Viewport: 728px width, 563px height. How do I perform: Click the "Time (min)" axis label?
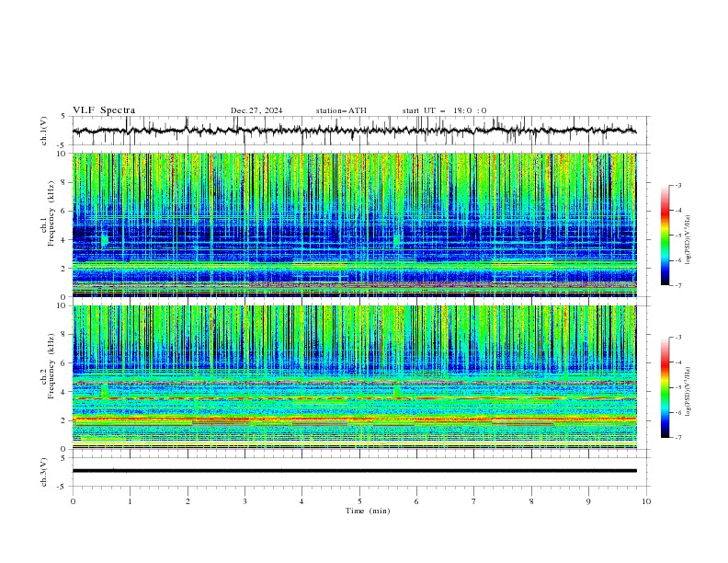tap(368, 511)
